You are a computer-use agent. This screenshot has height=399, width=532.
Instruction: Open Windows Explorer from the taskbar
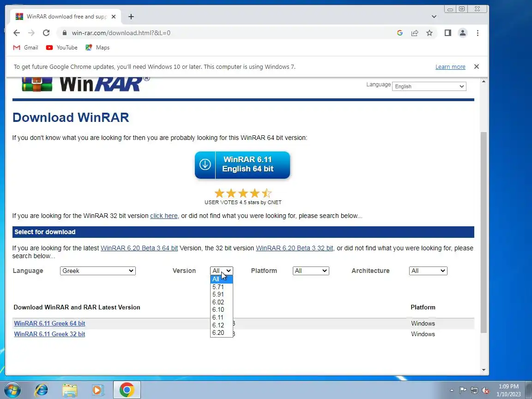pyautogui.click(x=70, y=390)
